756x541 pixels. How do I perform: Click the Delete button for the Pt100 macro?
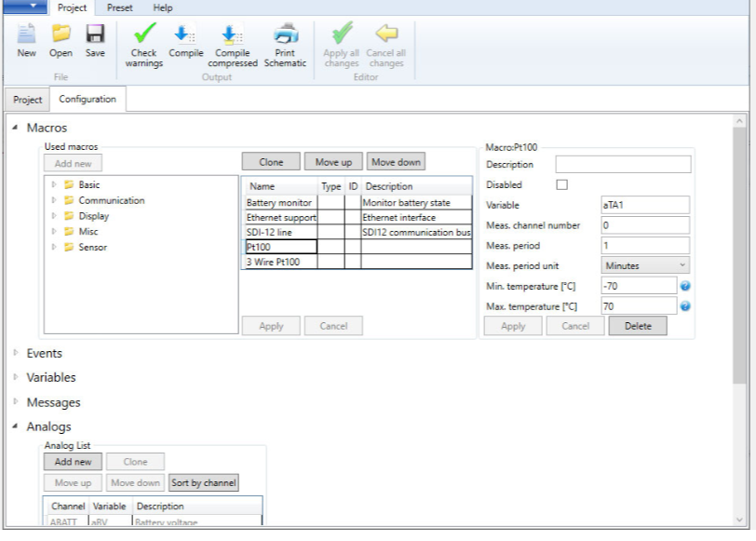[x=638, y=326]
